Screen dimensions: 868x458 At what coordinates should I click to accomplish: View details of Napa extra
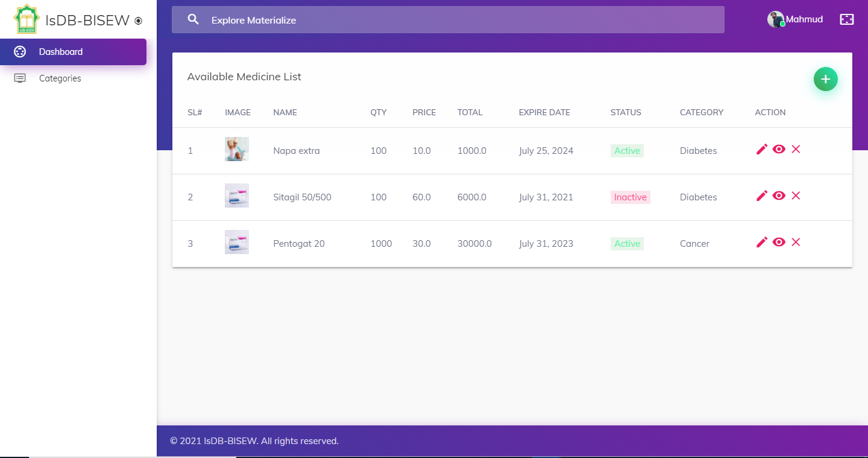[x=779, y=149]
